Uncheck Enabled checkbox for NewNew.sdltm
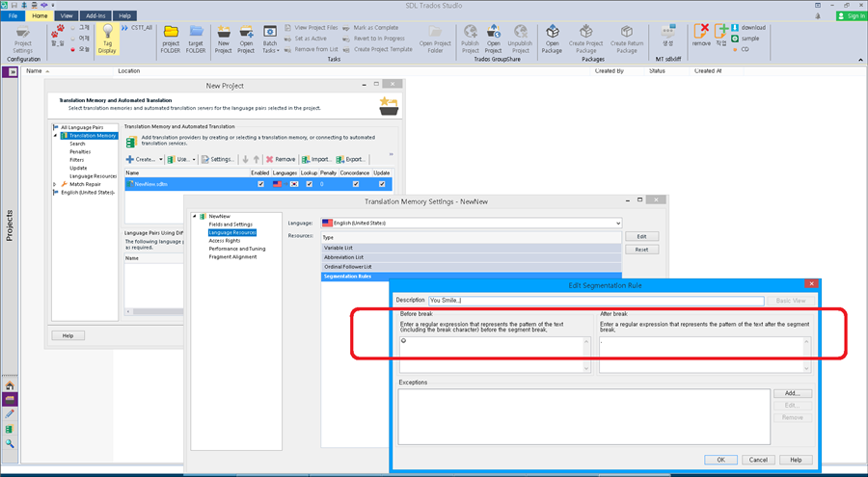 pyautogui.click(x=260, y=184)
